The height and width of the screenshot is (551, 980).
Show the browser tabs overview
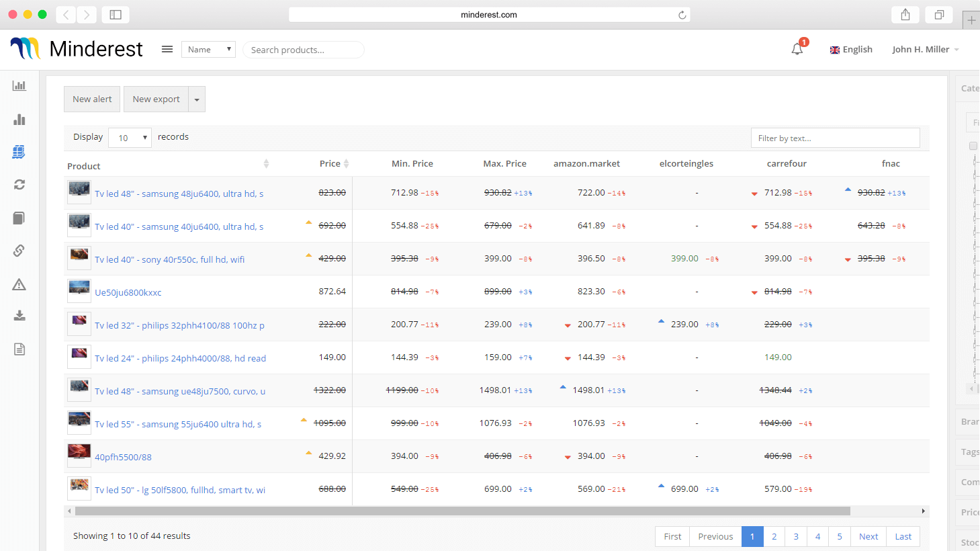(939, 15)
